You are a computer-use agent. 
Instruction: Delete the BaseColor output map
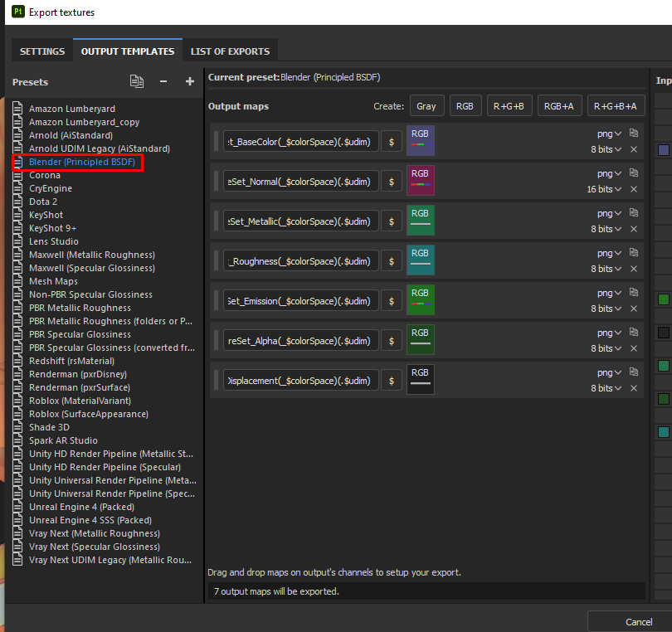click(634, 149)
